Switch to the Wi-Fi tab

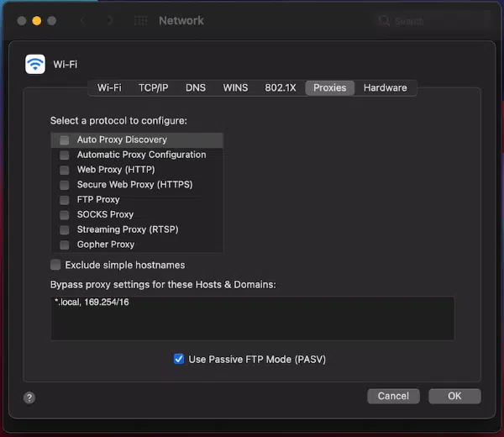pos(109,87)
